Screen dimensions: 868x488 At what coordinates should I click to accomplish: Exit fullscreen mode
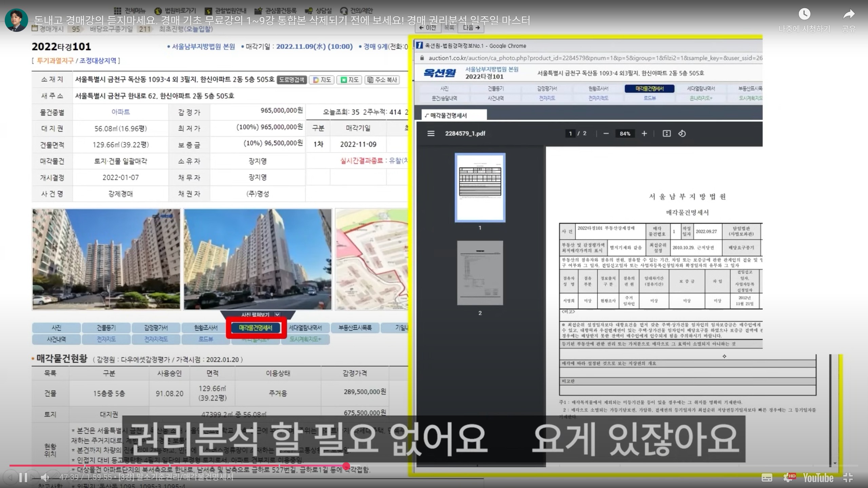coord(848,478)
